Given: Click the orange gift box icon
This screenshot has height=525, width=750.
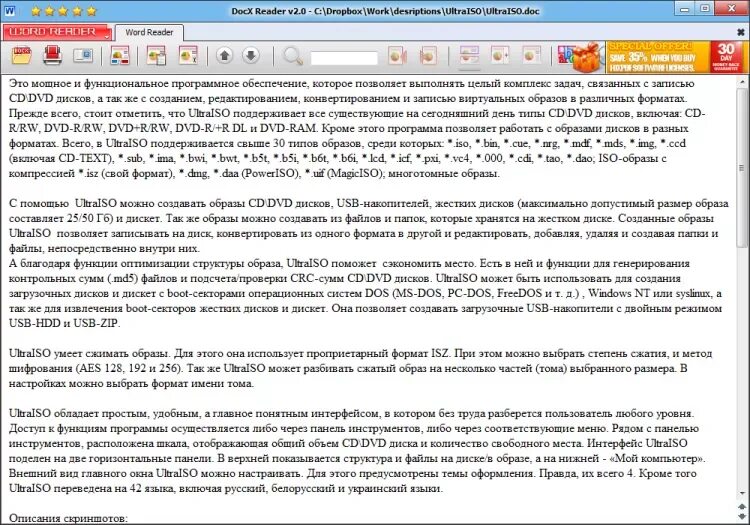Looking at the screenshot, I should pos(588,57).
